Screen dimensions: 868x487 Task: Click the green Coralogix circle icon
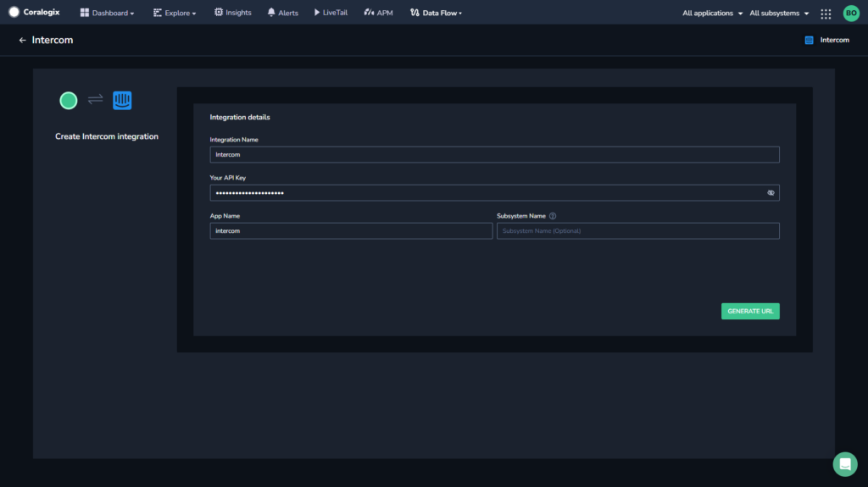click(x=69, y=100)
